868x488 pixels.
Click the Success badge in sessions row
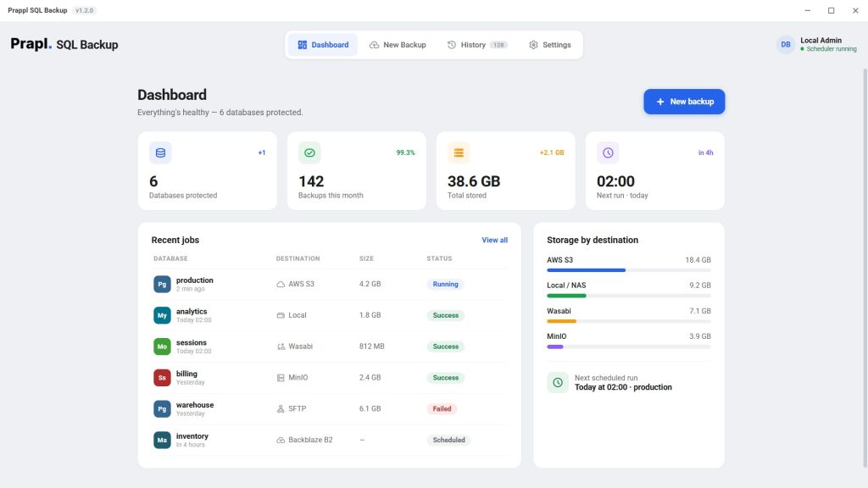pos(445,347)
